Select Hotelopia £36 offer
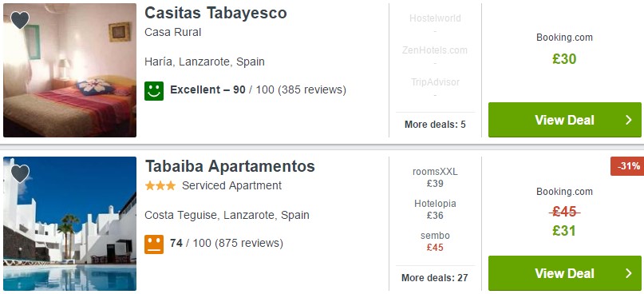 tap(435, 209)
